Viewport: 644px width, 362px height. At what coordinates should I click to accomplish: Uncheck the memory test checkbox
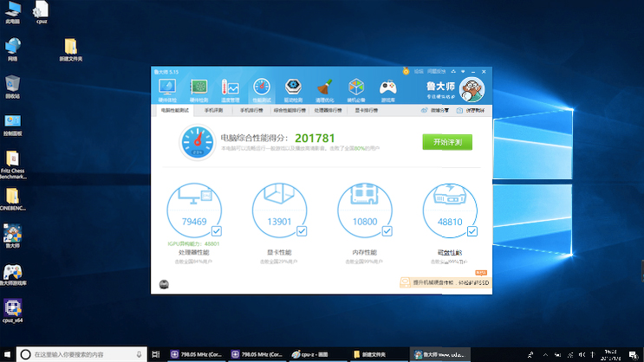(x=387, y=231)
